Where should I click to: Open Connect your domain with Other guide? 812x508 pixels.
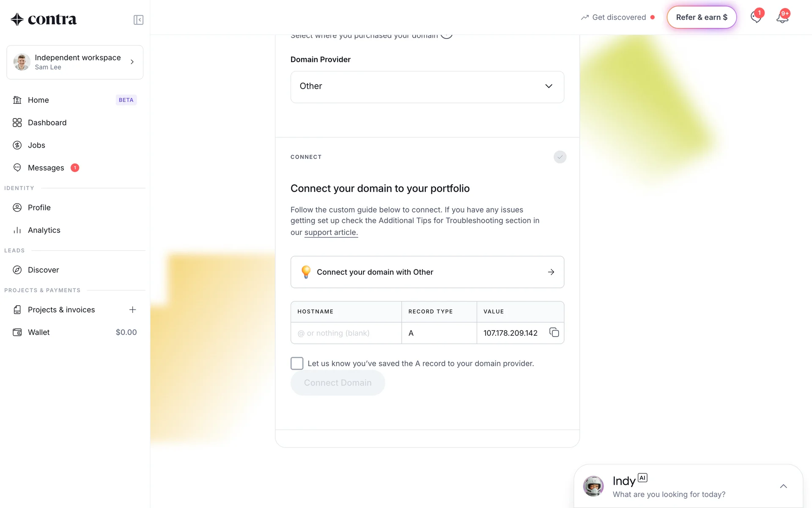(x=427, y=272)
